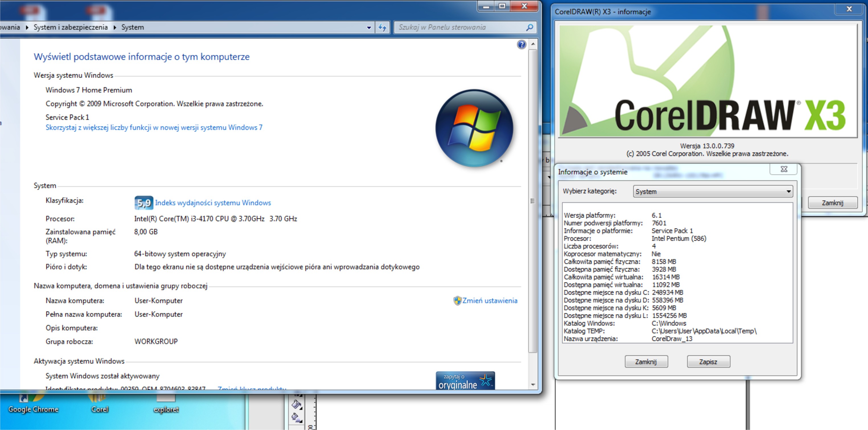Screen dimensions: 868x430
Task: Expand breadcrumb arrow after 'System i zabezpieczenia'
Action: [x=115, y=27]
